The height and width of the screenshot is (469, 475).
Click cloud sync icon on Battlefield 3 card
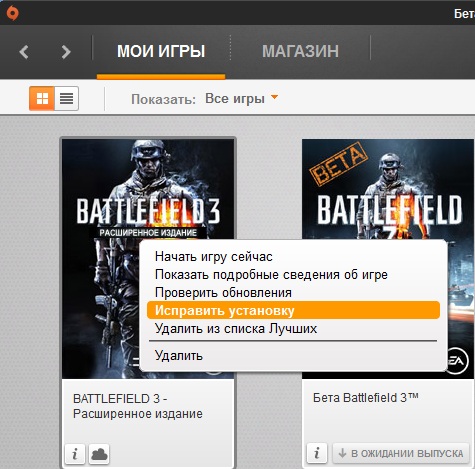[x=99, y=454]
